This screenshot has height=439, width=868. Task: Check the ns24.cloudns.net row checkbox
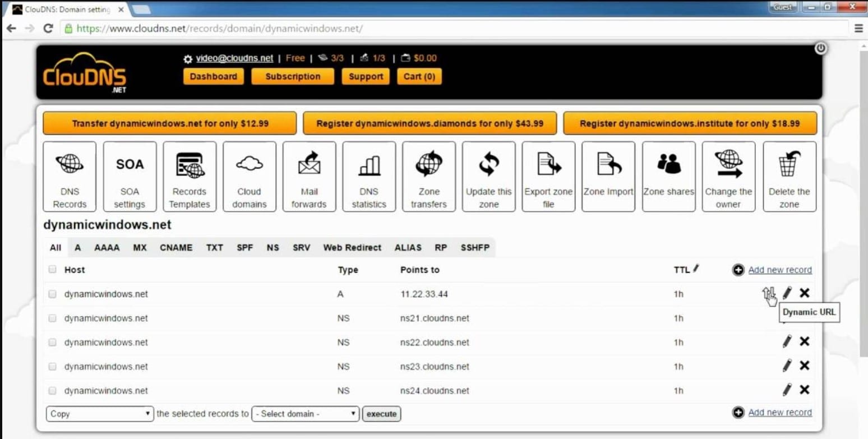(53, 390)
